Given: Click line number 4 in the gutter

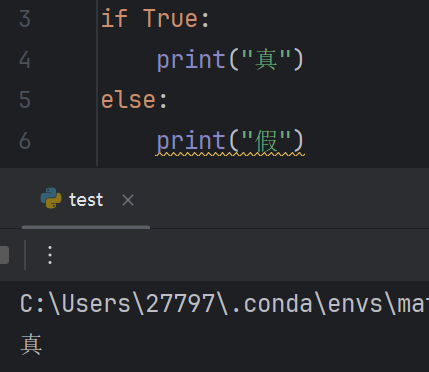Looking at the screenshot, I should (x=25, y=60).
